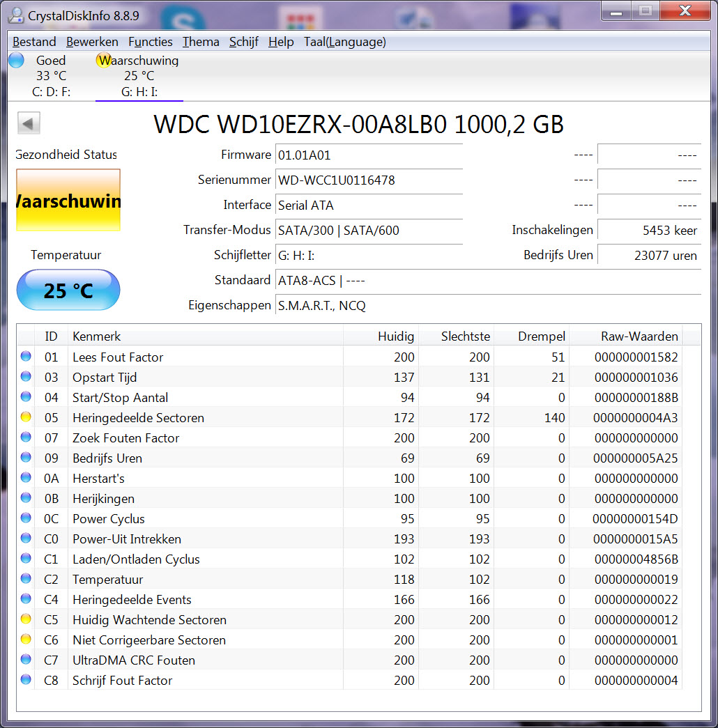Click the blue Goed disk status orb

tap(16, 61)
